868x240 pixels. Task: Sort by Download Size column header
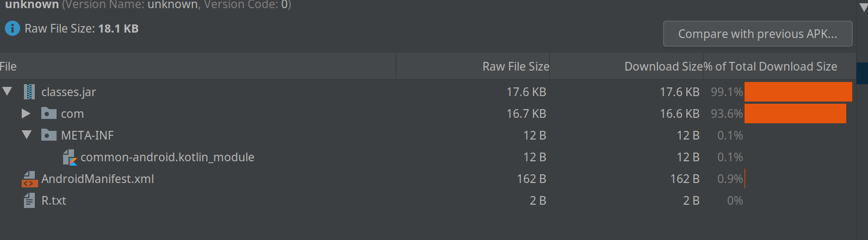pyautogui.click(x=663, y=67)
